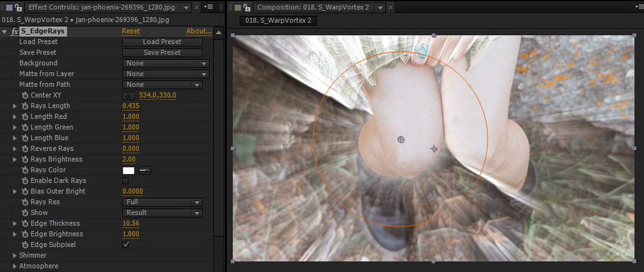The height and width of the screenshot is (272, 644).
Task: Toggle stopwatch for Edge Thickness
Action: 24,223
